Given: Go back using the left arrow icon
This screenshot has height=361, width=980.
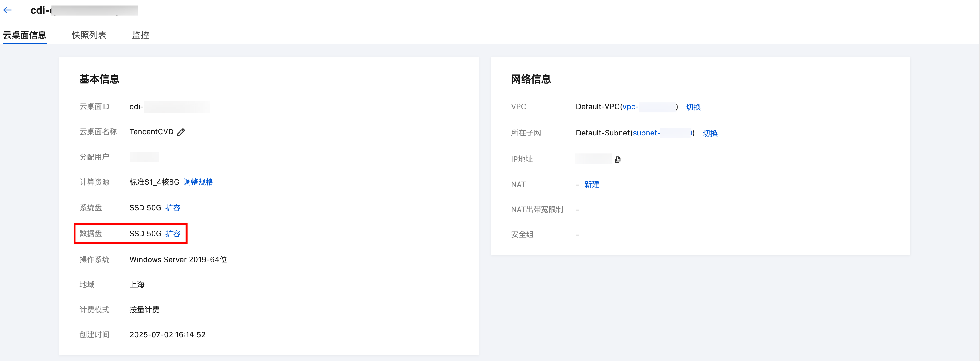Looking at the screenshot, I should coord(8,10).
